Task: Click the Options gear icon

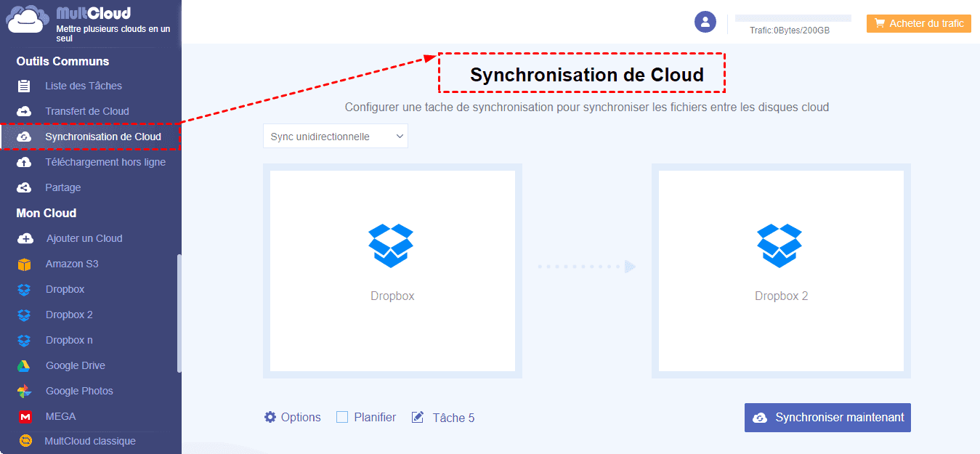Action: tap(270, 417)
